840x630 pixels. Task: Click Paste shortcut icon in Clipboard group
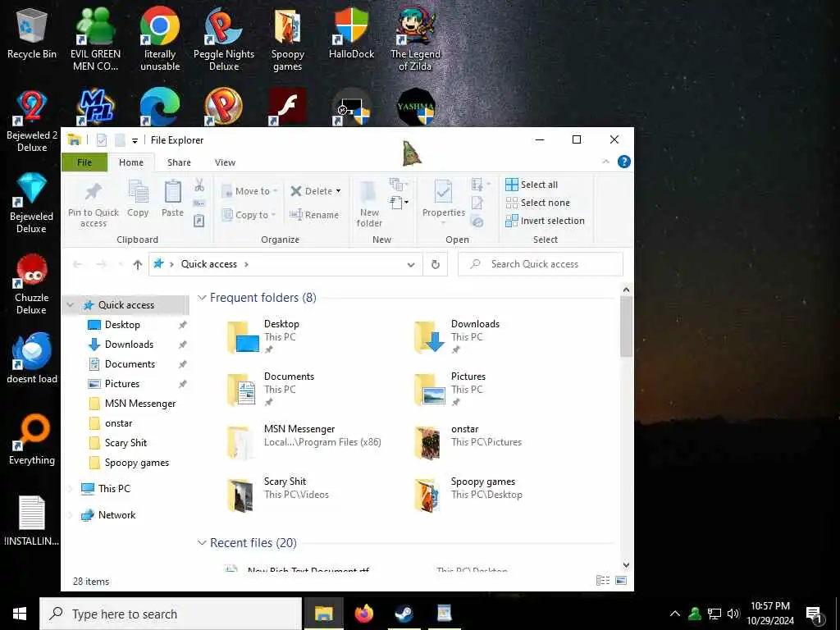click(x=199, y=221)
